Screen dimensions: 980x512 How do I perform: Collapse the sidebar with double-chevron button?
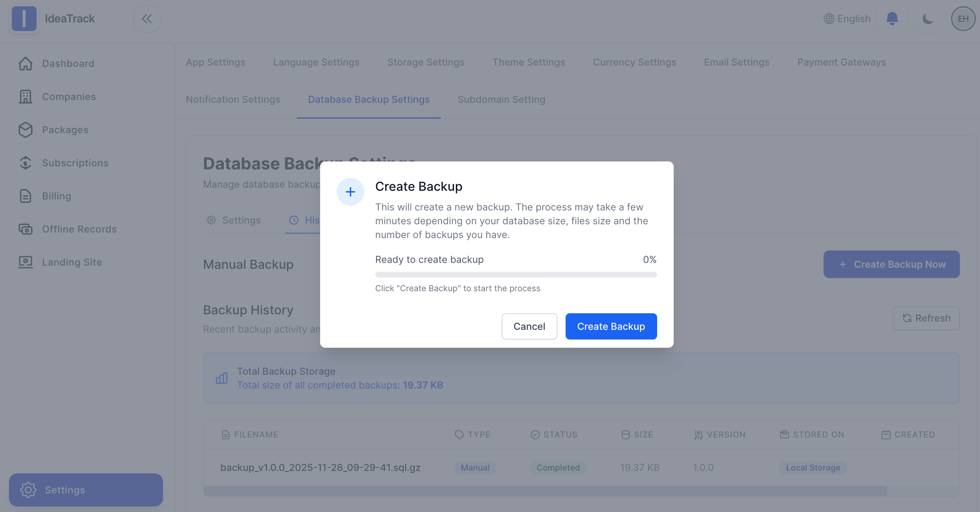pyautogui.click(x=147, y=19)
